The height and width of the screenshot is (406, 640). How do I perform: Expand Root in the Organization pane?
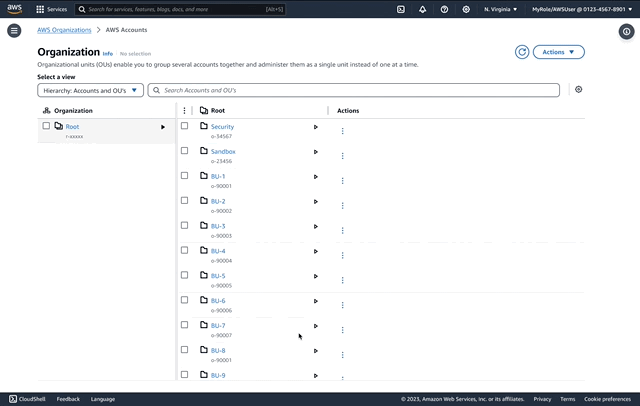pyautogui.click(x=163, y=127)
